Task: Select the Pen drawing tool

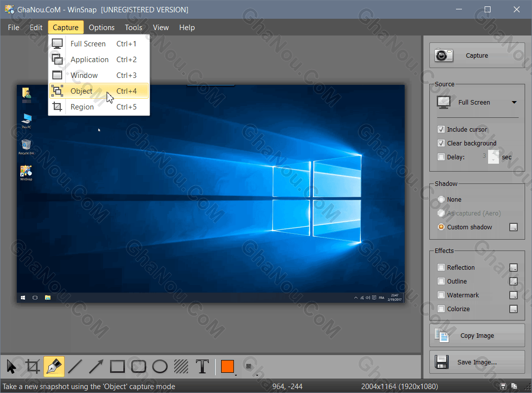Action: click(54, 366)
